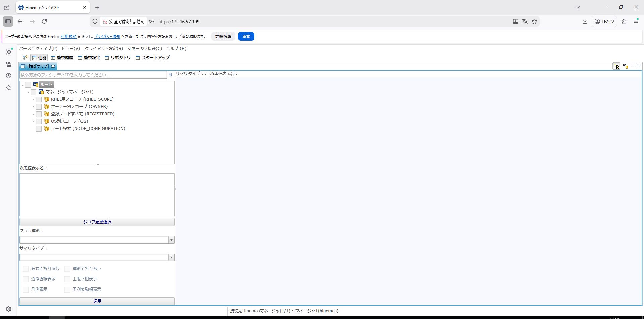Close the 性能[グラフ] view tab
Screen dimensions: 644x319
[x=53, y=66]
